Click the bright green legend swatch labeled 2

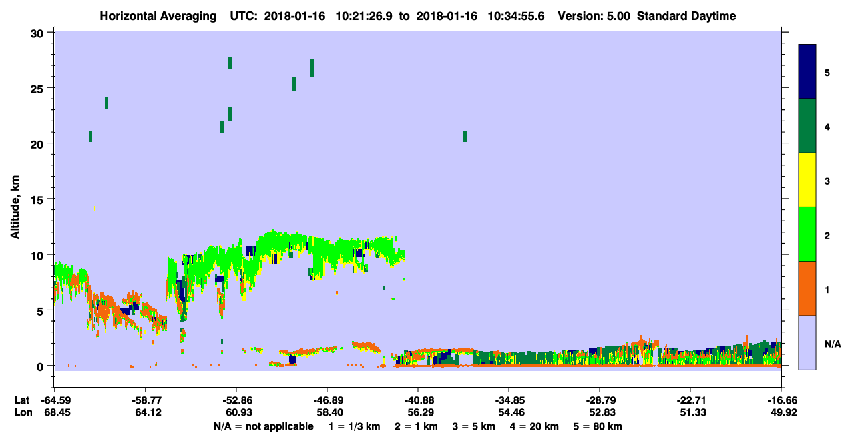tap(807, 234)
